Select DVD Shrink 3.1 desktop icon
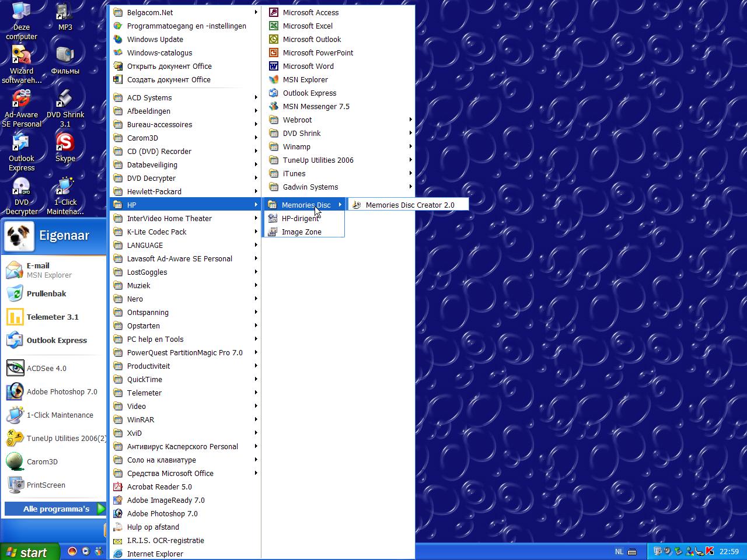747x560 pixels. 65,108
